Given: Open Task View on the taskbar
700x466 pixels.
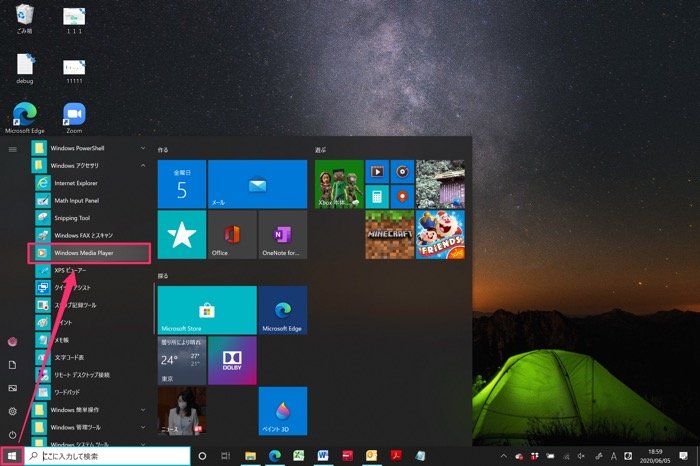Looking at the screenshot, I should tap(226, 456).
